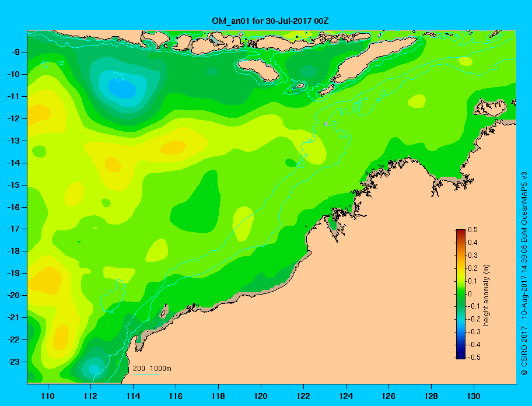Image resolution: width=532 pixels, height=406 pixels.
Task: Click the longitude axis label '116'
Action: coord(176,396)
